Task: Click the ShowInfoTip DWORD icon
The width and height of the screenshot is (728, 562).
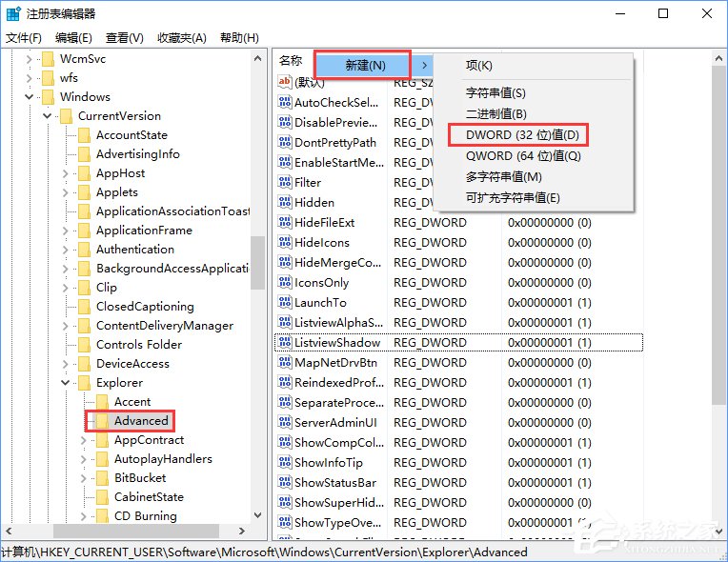Action: click(x=284, y=462)
